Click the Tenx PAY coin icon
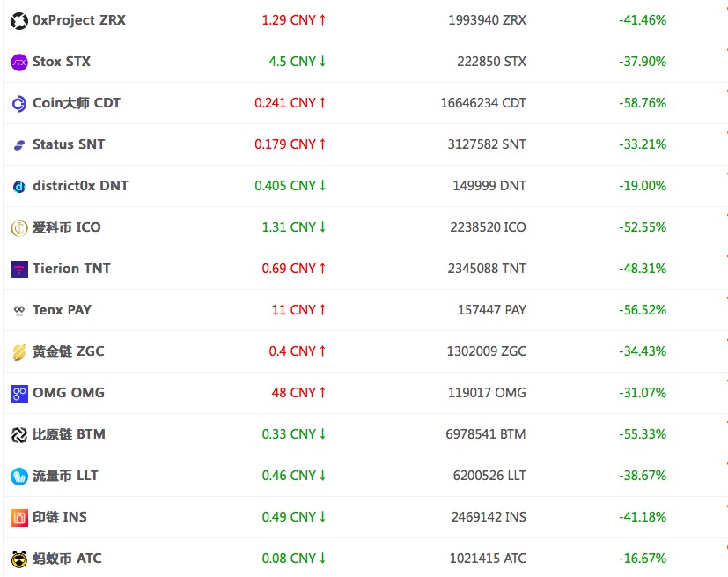The height and width of the screenshot is (577, 728). (19, 310)
